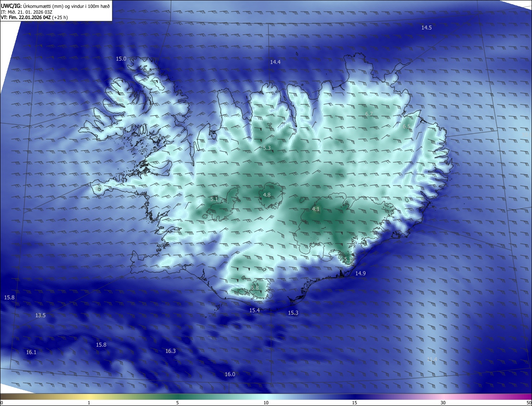Screen dimensions: 532x406
Task: Click the 6.5 value label
Action: point(406,127)
